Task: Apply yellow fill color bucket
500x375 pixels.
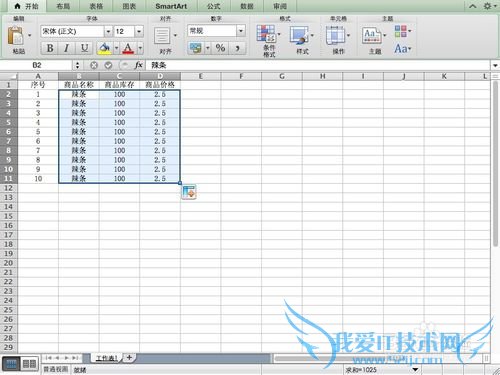Action: pyautogui.click(x=104, y=48)
